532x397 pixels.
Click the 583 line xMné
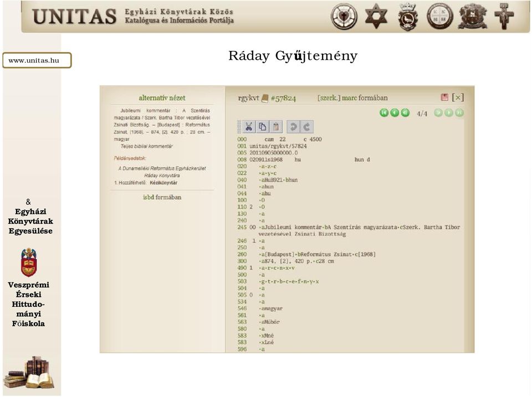[255, 336]
